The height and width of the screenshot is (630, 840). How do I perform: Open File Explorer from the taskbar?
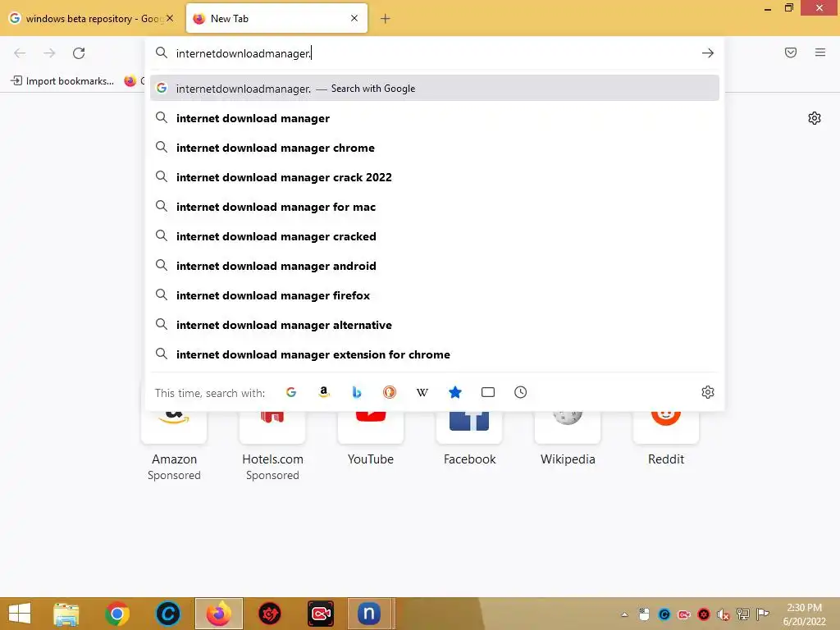click(x=66, y=614)
